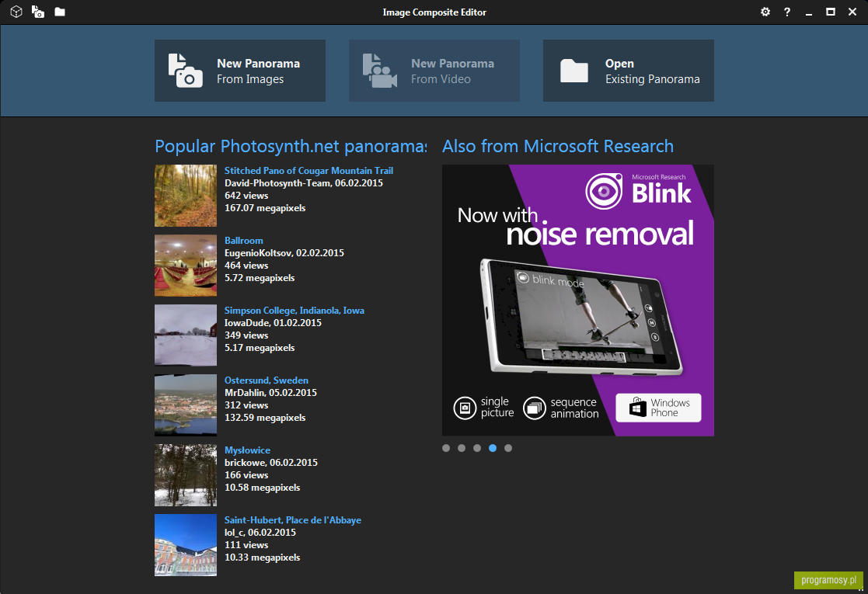Click the '111 views' text
Image resolution: width=868 pixels, height=594 pixels.
[x=246, y=545]
